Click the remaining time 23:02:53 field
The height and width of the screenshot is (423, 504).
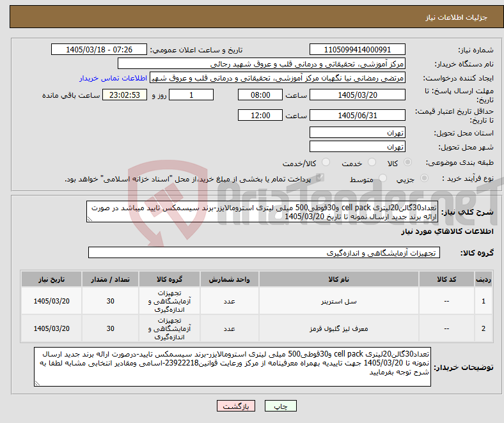125,95
